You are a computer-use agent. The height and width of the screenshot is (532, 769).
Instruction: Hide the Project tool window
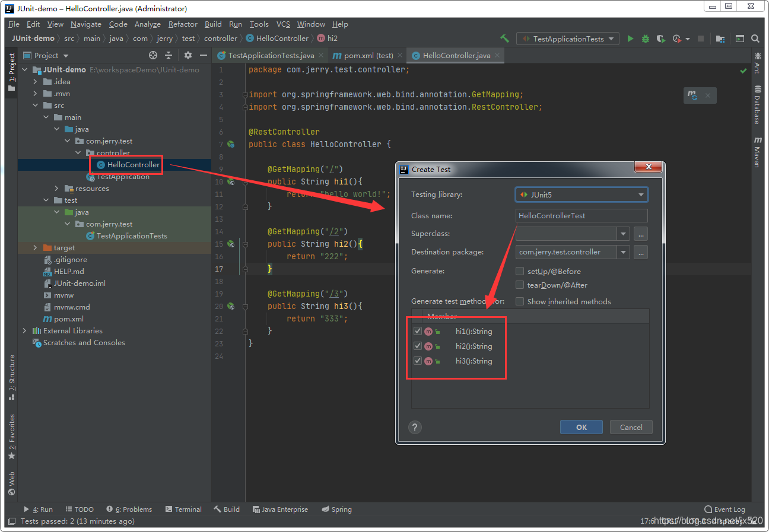(203, 55)
